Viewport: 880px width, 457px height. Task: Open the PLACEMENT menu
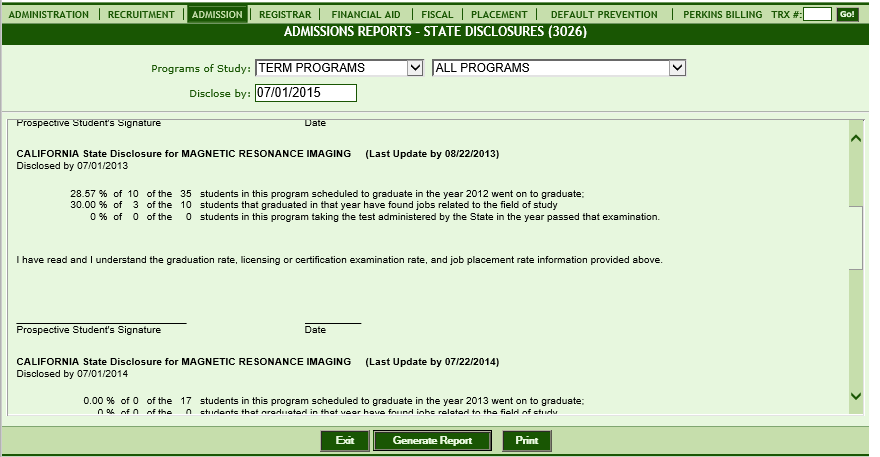(x=499, y=15)
